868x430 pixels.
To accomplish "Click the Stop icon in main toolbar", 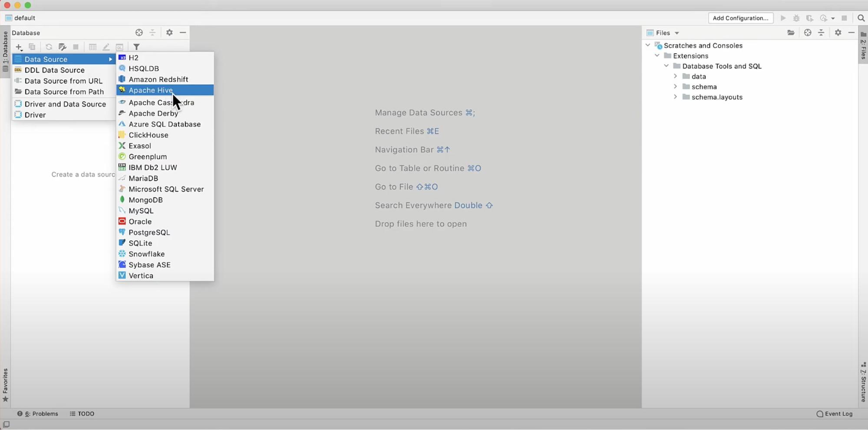I will [x=844, y=18].
